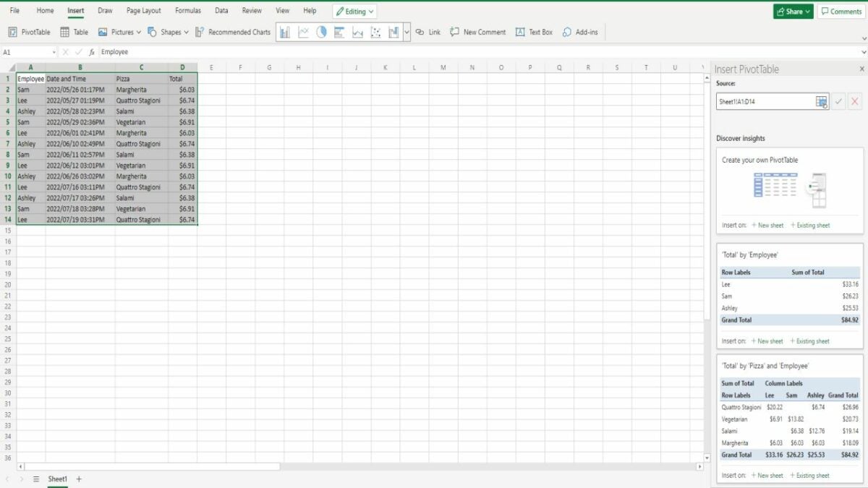Click the Source range input field
The image size is (868, 488).
pos(765,102)
